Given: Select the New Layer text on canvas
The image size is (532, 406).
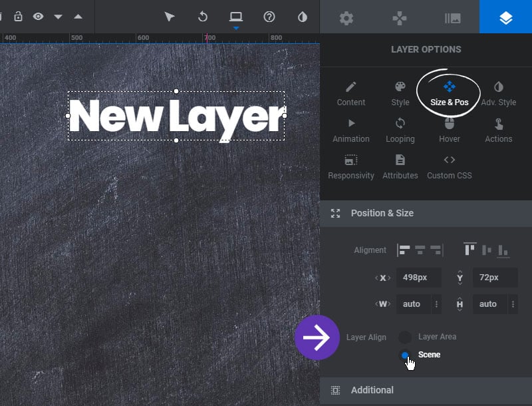Looking at the screenshot, I should 176,116.
